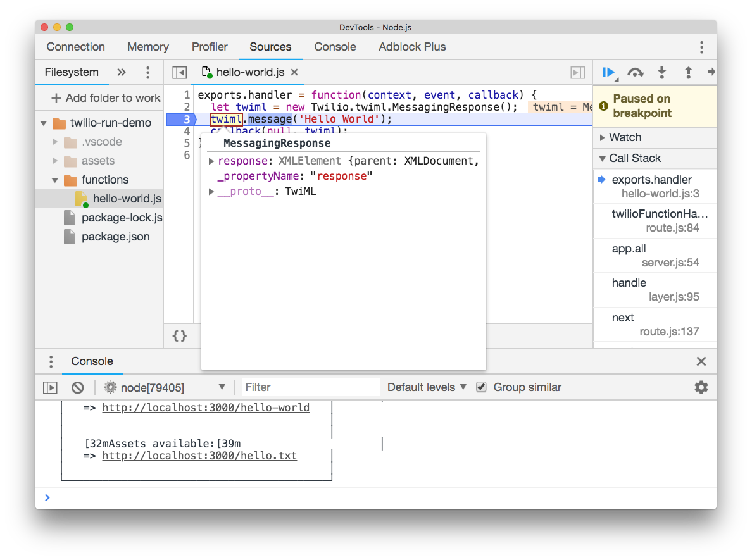Resume script execution with the blue play button
This screenshot has height=560, width=752.
[x=608, y=72]
